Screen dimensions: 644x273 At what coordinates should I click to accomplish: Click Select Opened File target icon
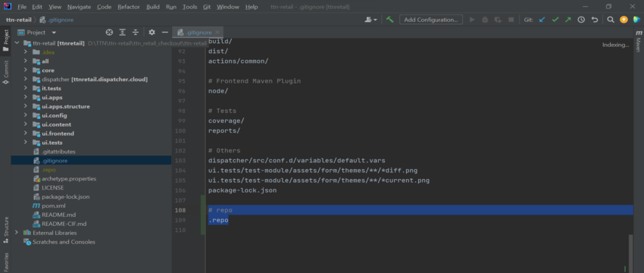(x=109, y=32)
